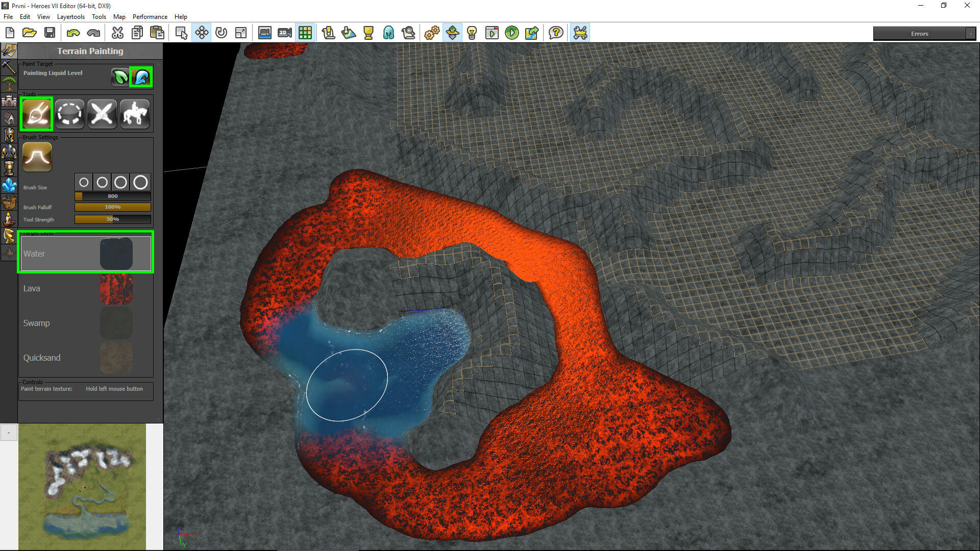
Task: Redo the undone action
Action: (93, 33)
